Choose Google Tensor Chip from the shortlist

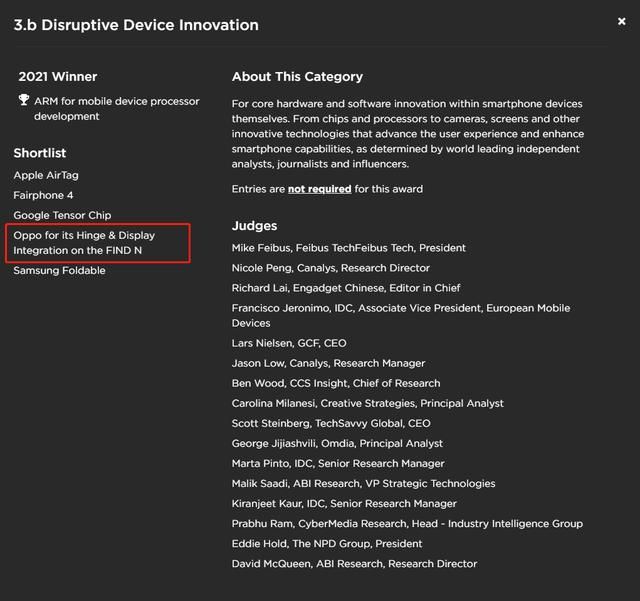click(62, 215)
